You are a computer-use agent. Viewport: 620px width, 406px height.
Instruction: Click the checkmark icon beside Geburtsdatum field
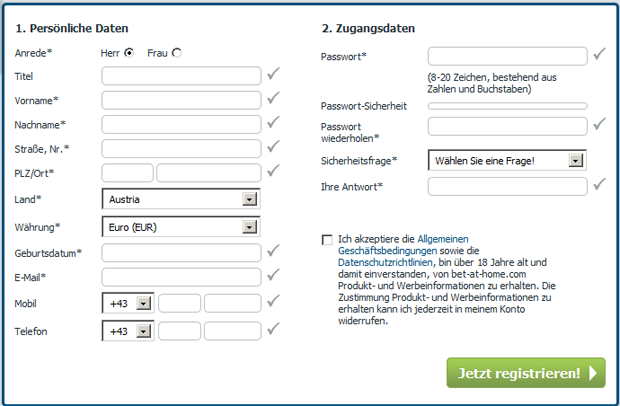coord(273,250)
